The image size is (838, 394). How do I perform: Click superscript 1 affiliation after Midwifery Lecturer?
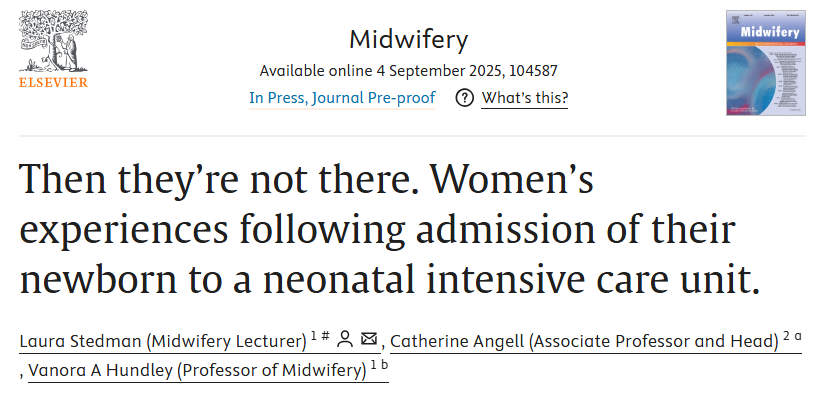click(x=314, y=336)
